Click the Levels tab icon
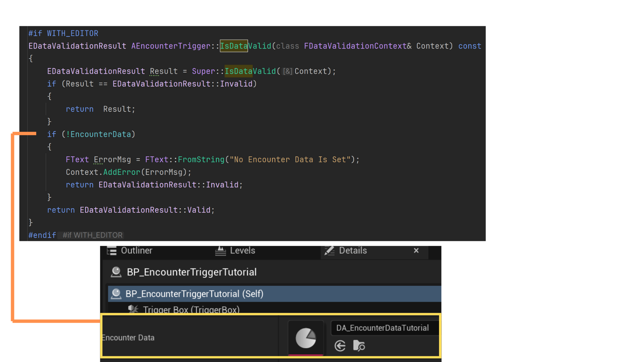The image size is (644, 362). pyautogui.click(x=220, y=251)
